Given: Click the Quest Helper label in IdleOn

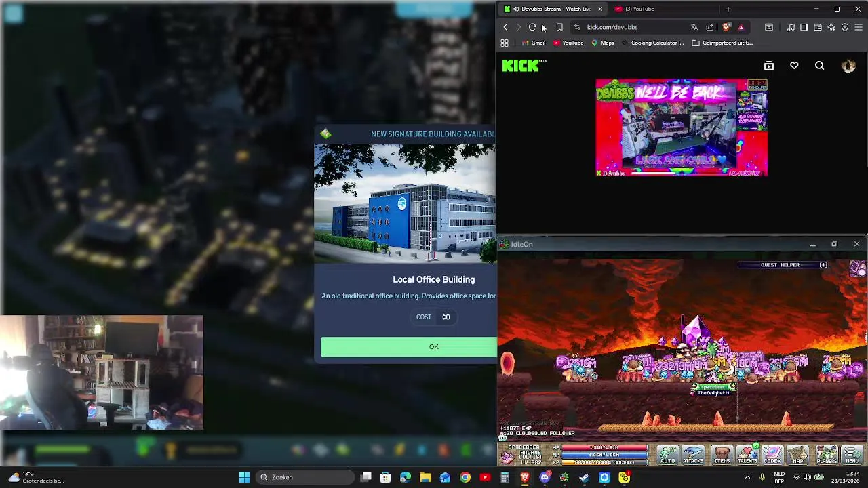Looking at the screenshot, I should point(780,265).
